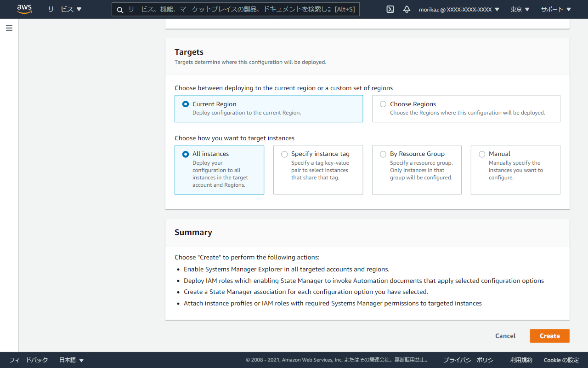Select the Choose Regions radio button

tap(383, 103)
